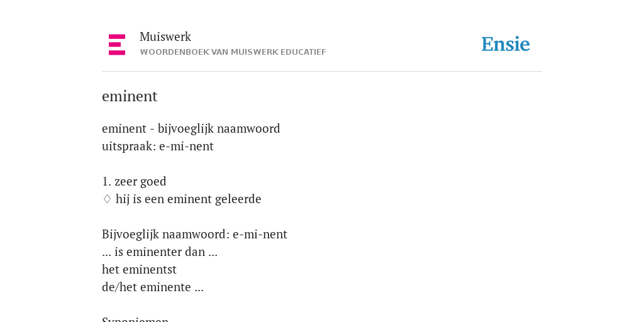Click the divider line below the header
This screenshot has width=644, height=322.
pyautogui.click(x=322, y=72)
